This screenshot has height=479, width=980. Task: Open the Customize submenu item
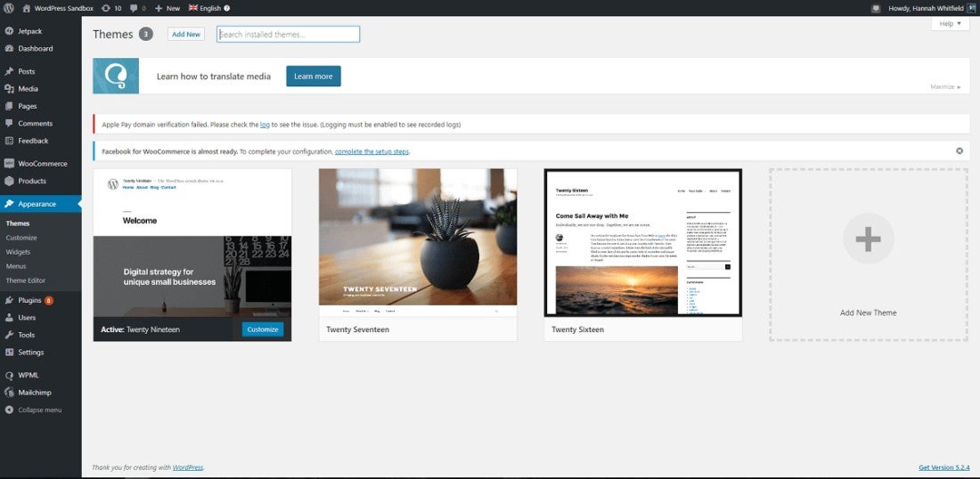pyautogui.click(x=21, y=238)
